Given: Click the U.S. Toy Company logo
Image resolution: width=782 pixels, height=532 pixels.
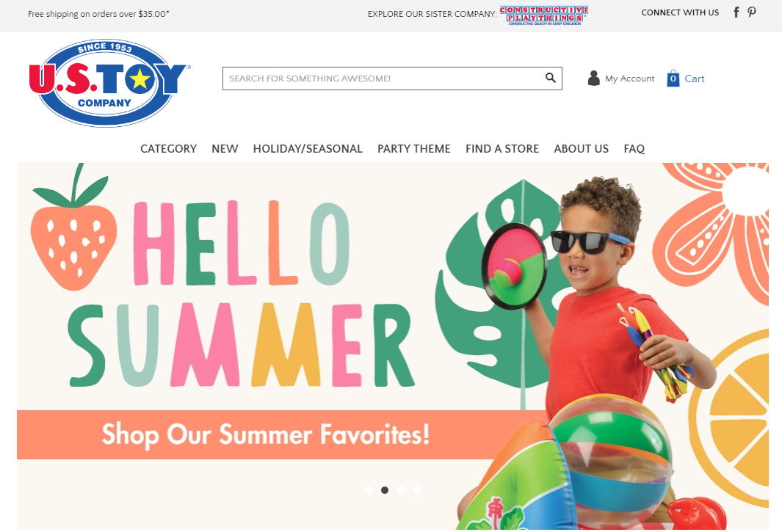Looking at the screenshot, I should [106, 83].
